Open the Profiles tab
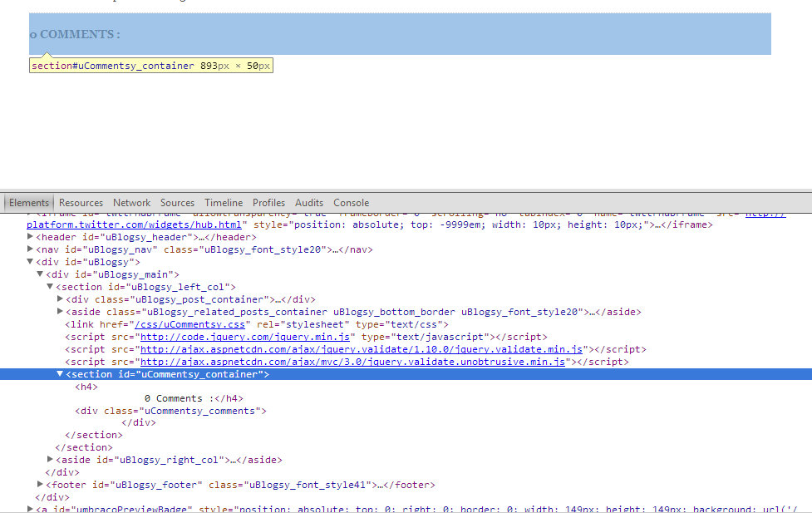This screenshot has width=812, height=513. 268,203
